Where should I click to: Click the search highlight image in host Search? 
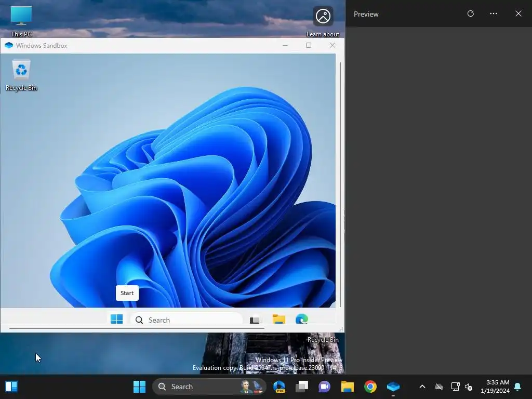252,387
